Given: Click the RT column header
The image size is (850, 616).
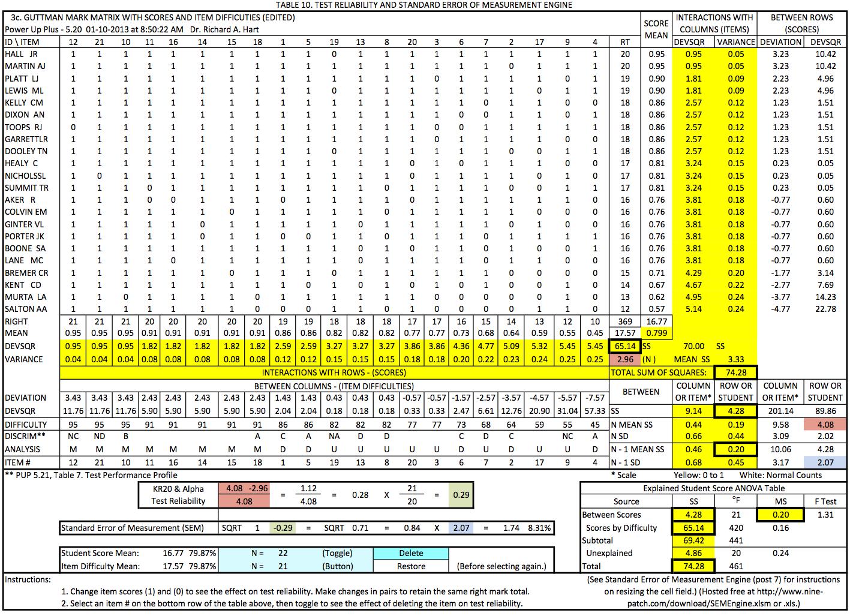Looking at the screenshot, I should pyautogui.click(x=625, y=42).
